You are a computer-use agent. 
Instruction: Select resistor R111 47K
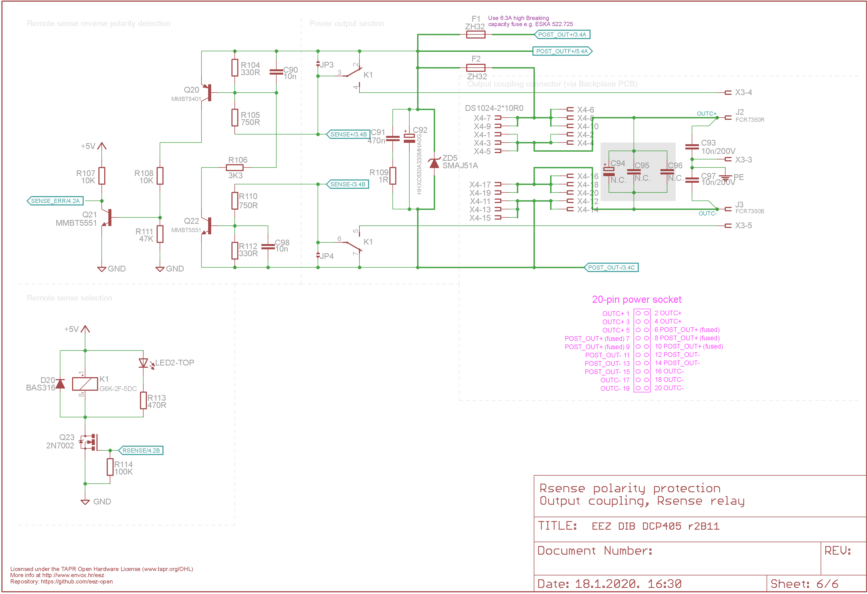pyautogui.click(x=160, y=234)
